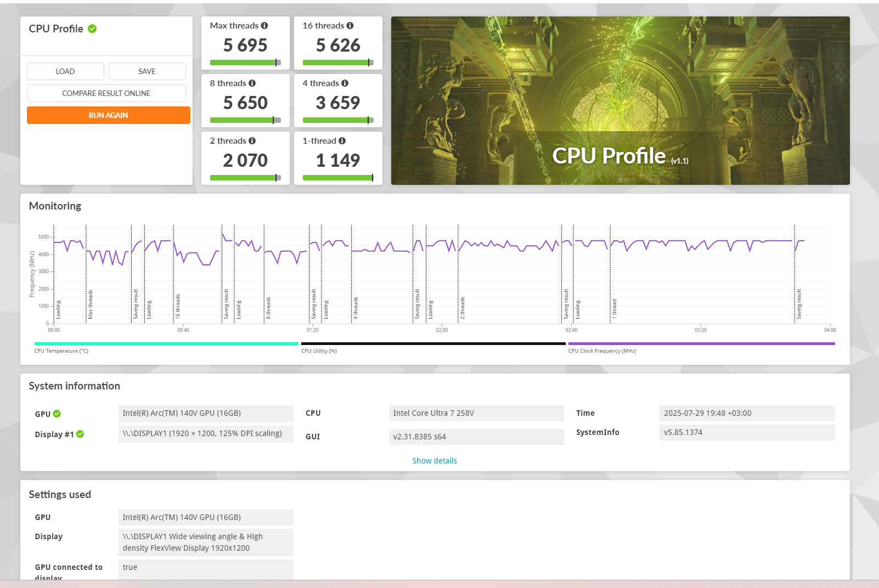Click the 16 threads info icon

click(350, 26)
